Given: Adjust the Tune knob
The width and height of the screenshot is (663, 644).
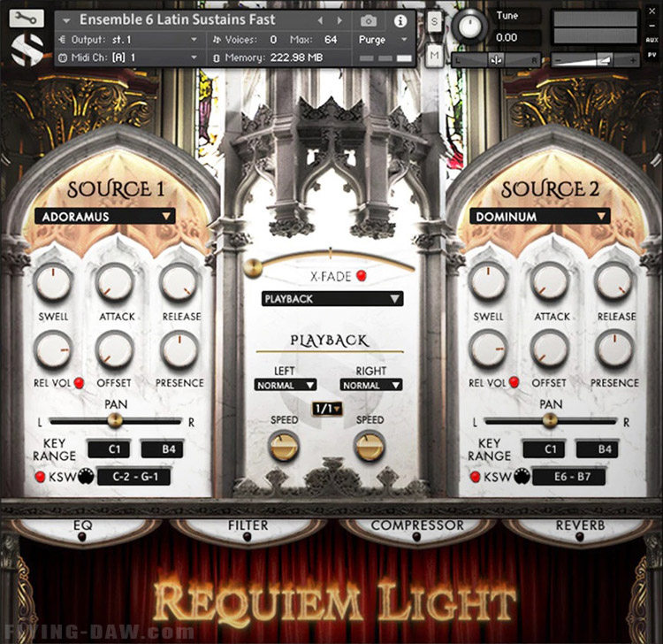Looking at the screenshot, I should coord(469,27).
